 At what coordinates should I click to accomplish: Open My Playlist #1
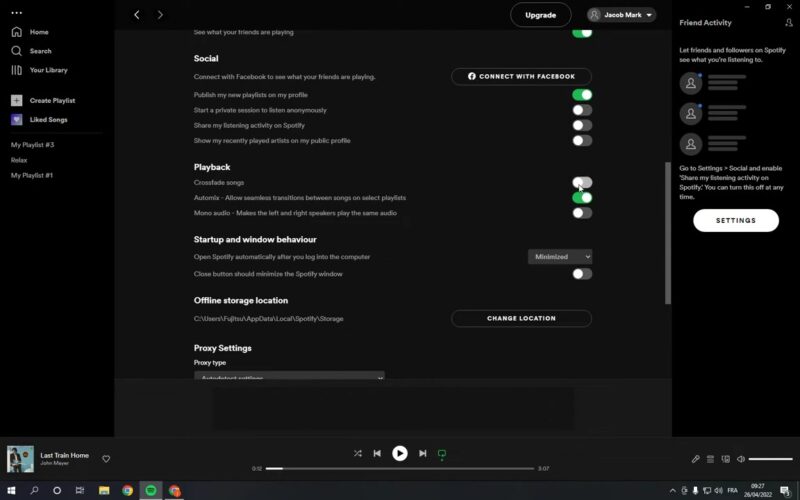32,176
